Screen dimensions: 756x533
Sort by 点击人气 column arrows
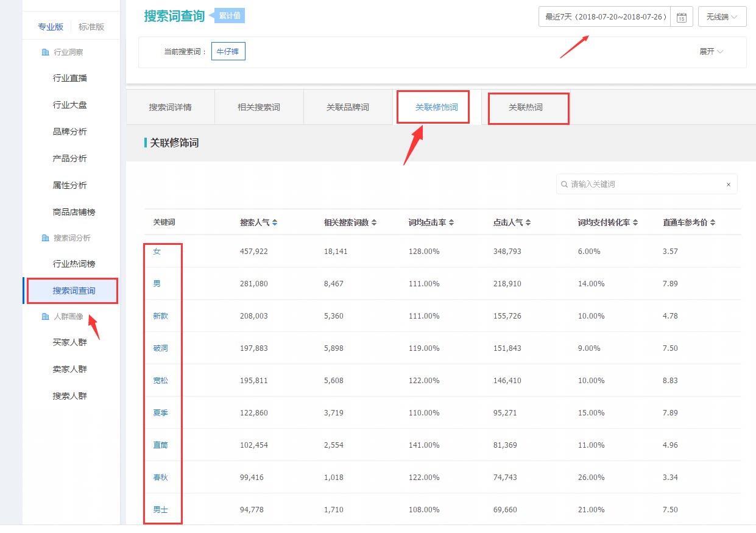[528, 223]
